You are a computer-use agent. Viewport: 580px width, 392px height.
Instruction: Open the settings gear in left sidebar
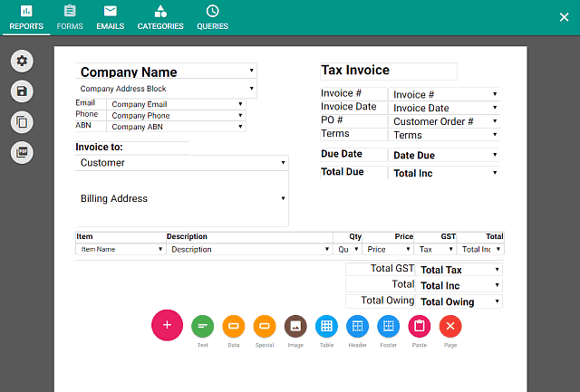pos(22,61)
